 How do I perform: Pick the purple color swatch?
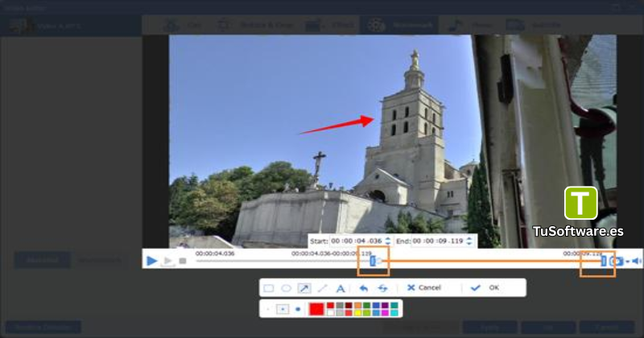click(x=385, y=306)
